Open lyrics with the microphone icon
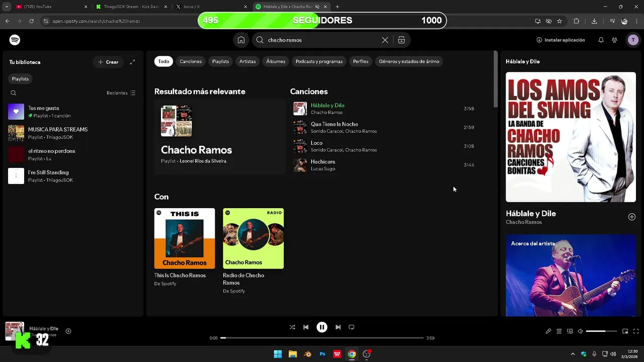 tap(548, 331)
